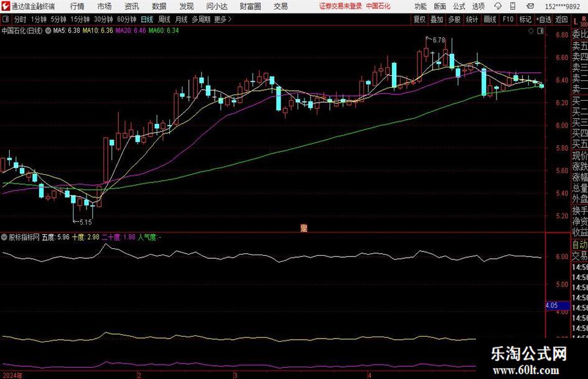Screen dimensions: 588x379
Task: Click the 返回 back button
Action: (561, 19)
